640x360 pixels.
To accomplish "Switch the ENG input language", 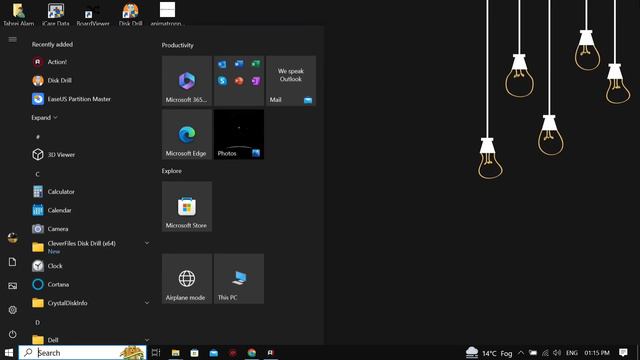I will pos(572,353).
